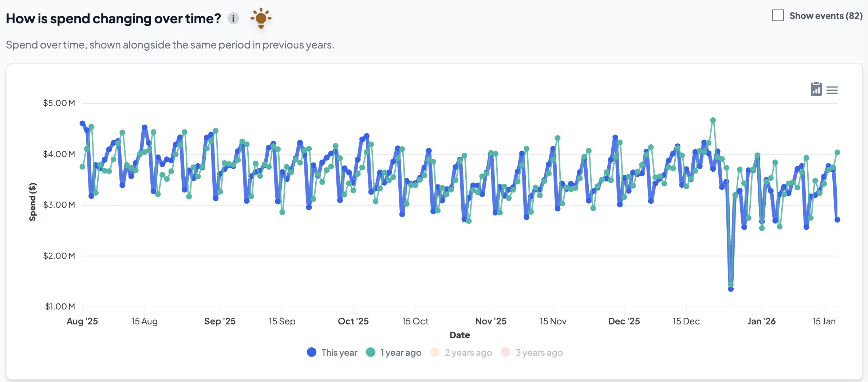Click the clipboard chart icon above the graph
This screenshot has width=868, height=382.
(x=816, y=89)
